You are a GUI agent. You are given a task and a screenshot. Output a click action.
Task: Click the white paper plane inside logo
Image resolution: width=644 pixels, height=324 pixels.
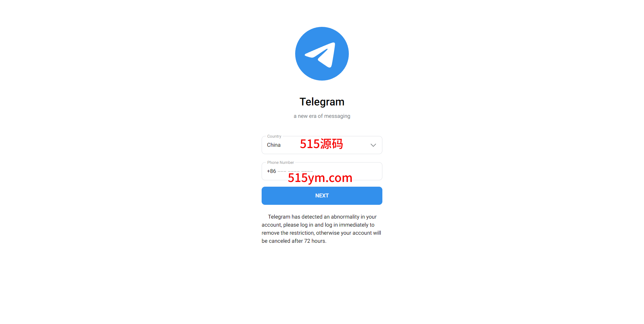tap(320, 55)
